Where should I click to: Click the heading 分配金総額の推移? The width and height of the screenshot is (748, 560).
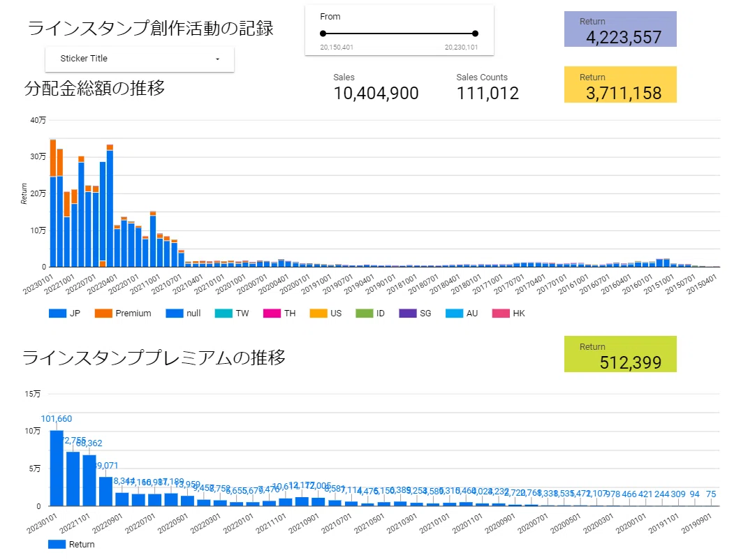coord(94,88)
